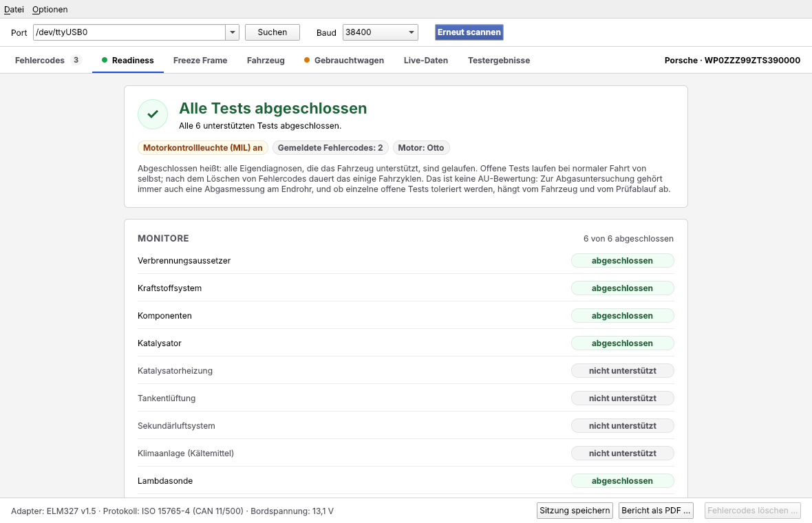Click abgeschlossen status for Kraftstoffsystem
The image size is (812, 523).
coord(623,288)
